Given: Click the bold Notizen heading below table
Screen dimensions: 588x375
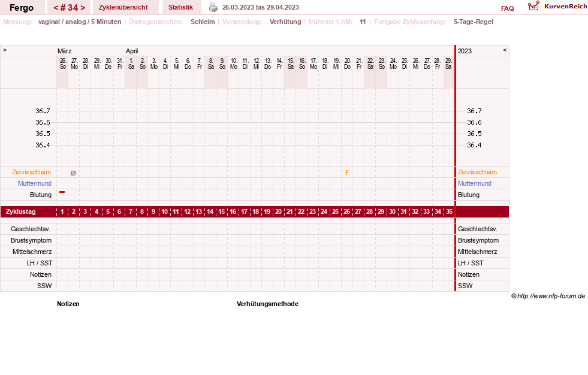Looking at the screenshot, I should click(x=68, y=304).
